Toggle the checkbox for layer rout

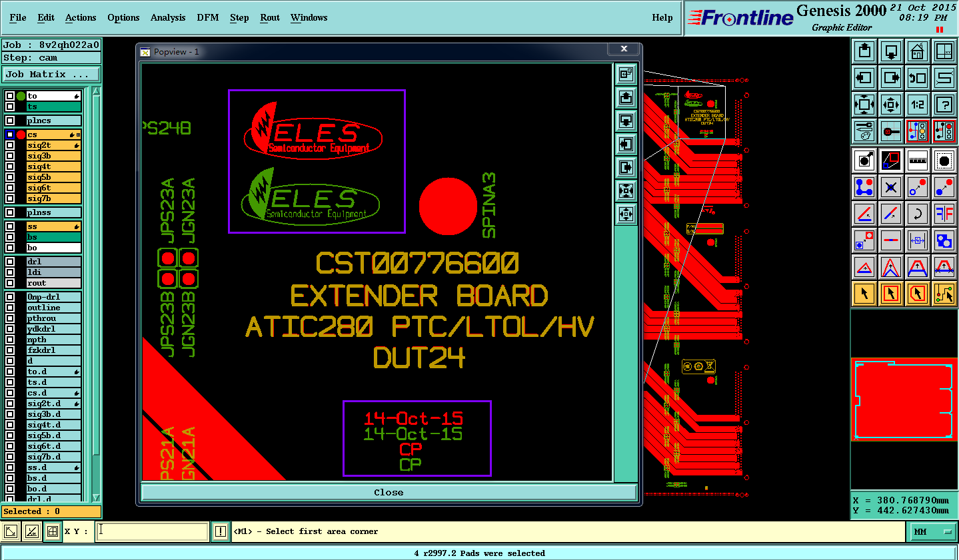(x=9, y=283)
